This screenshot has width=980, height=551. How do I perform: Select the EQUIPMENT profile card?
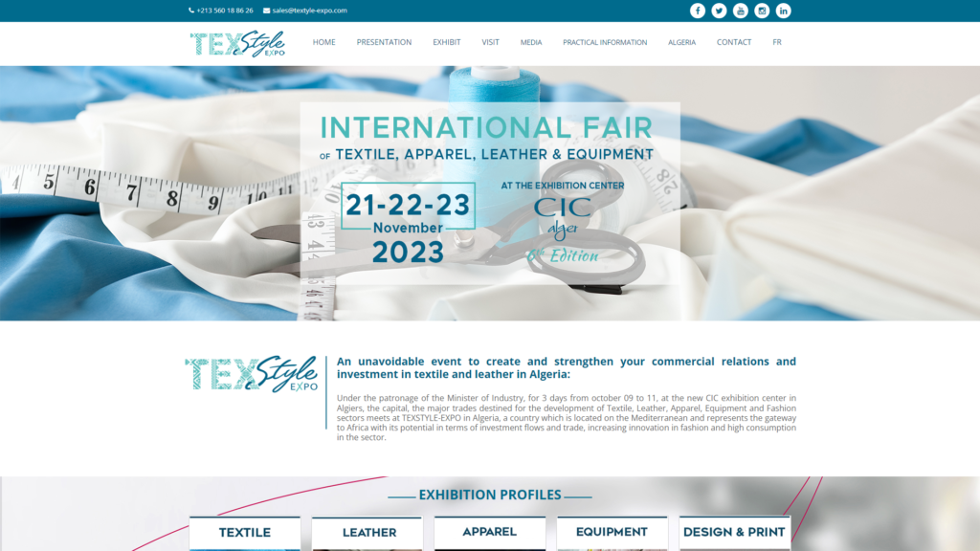(x=612, y=533)
